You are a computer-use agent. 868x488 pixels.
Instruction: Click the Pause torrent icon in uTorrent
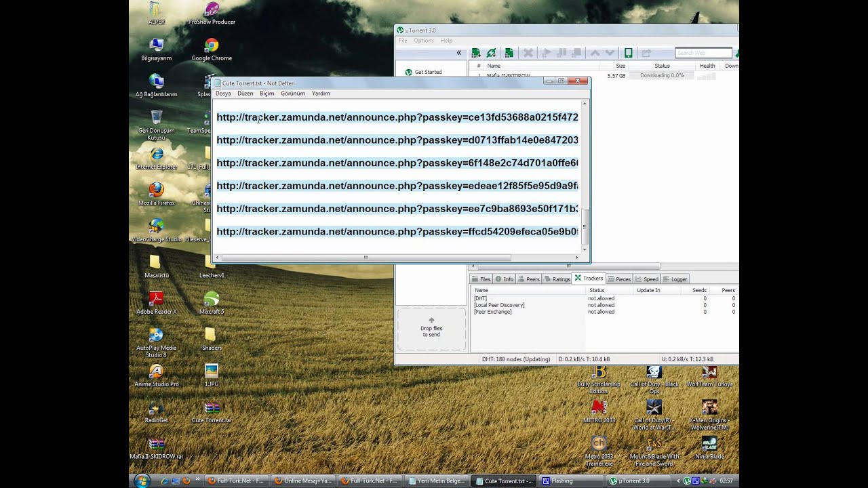(562, 53)
